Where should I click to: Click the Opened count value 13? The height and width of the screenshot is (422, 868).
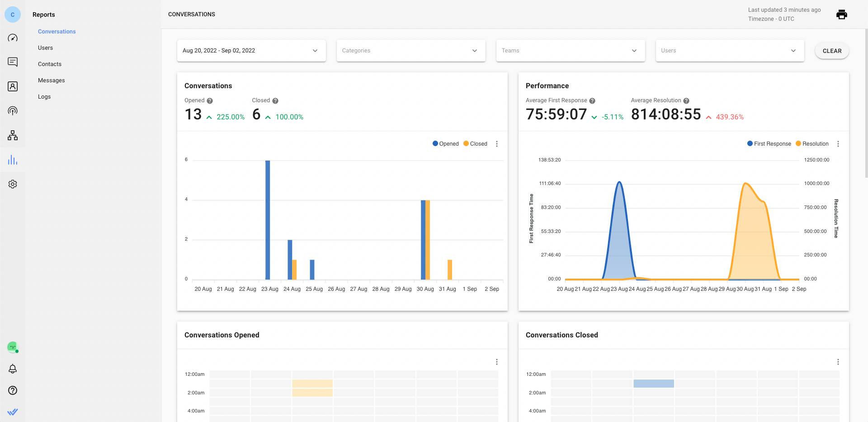pyautogui.click(x=193, y=114)
